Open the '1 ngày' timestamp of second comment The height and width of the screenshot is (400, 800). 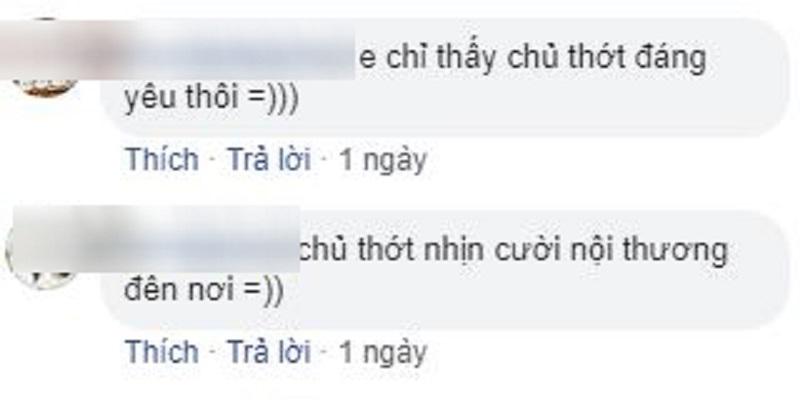(383, 353)
